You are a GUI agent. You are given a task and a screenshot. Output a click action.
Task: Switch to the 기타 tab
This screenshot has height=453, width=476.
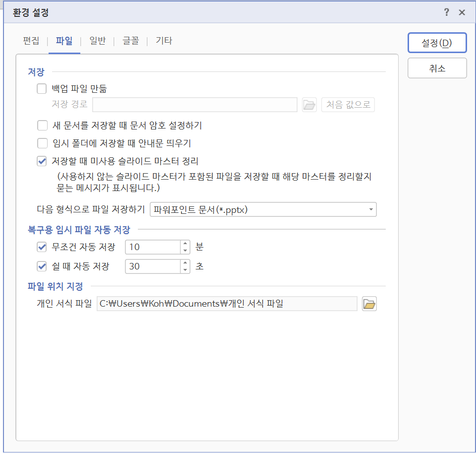pos(164,40)
